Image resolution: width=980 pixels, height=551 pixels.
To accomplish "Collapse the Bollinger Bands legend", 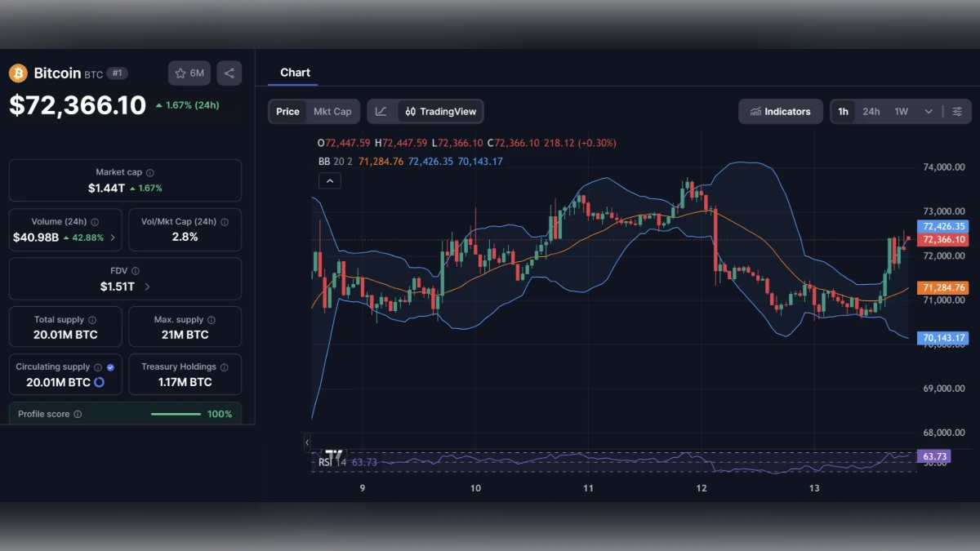I will pyautogui.click(x=330, y=180).
